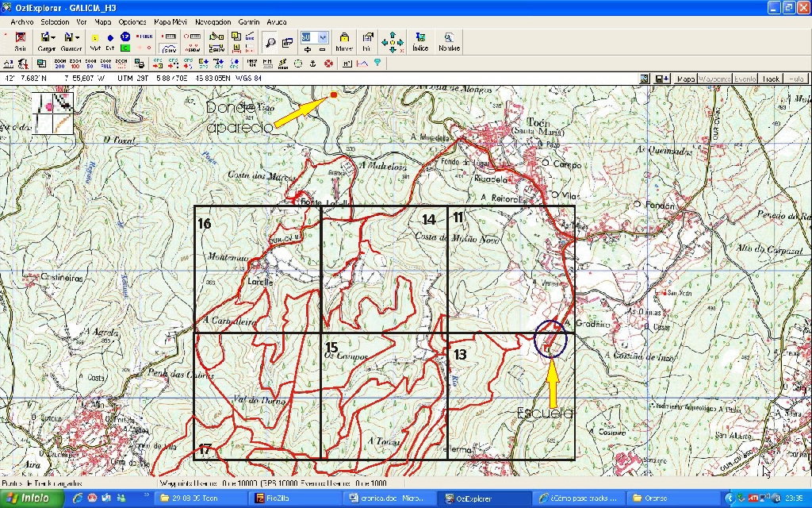This screenshot has width=812, height=508.
Task: Click the zoom out minus button
Action: point(322,49)
